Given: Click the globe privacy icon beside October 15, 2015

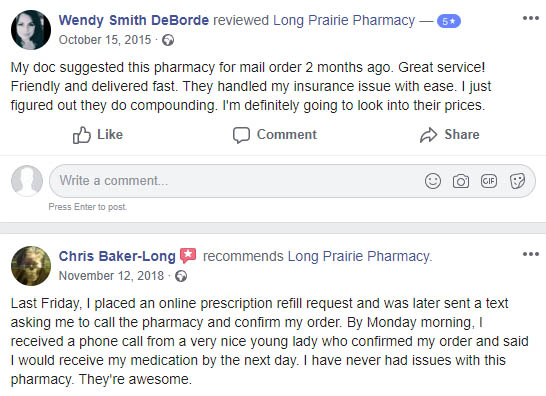Looking at the screenshot, I should [x=168, y=40].
